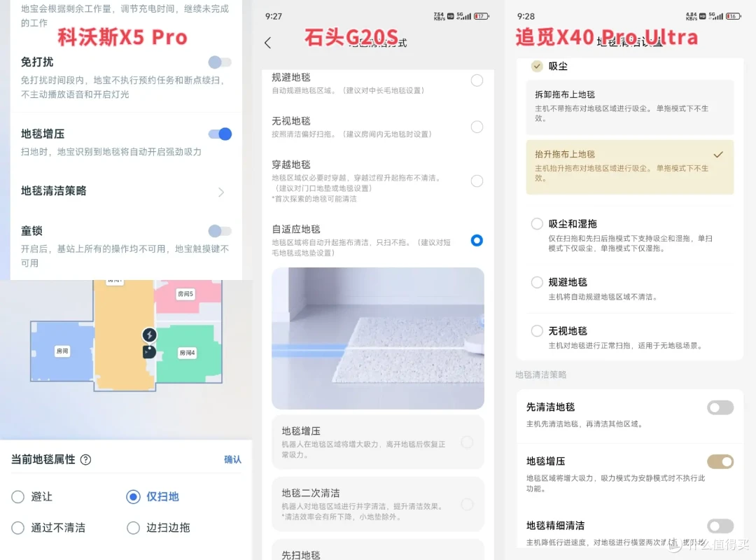
Task: Go back with the 石头 arrow icon
Action: coord(268,43)
